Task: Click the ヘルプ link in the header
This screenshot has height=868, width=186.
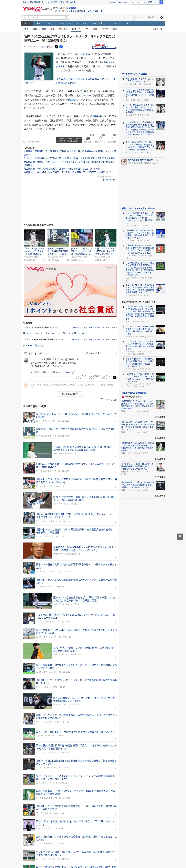Action: (127, 2)
